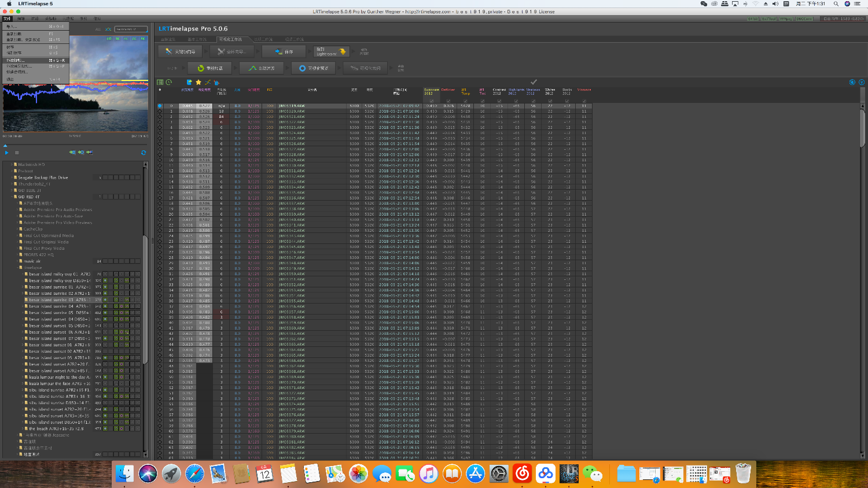Click the third green arrow icon under preview
Viewport: 868px width, 488px height.
tap(89, 153)
